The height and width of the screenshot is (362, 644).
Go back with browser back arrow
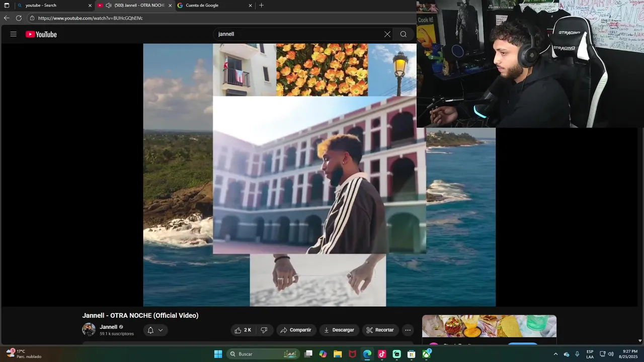(7, 18)
